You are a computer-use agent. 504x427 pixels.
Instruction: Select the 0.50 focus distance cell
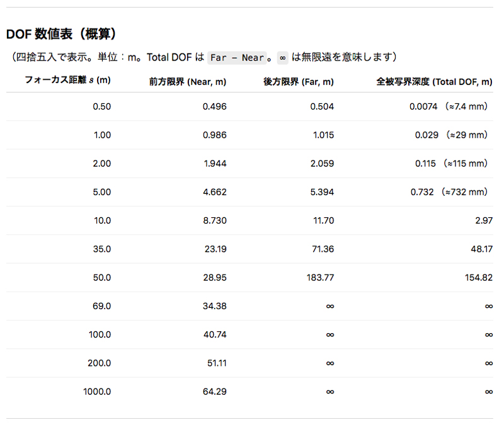tap(101, 106)
